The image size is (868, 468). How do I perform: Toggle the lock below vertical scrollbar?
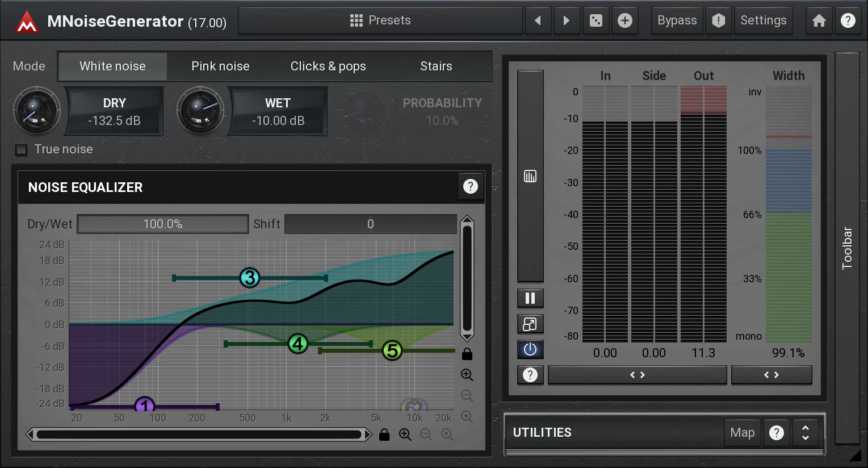(x=467, y=354)
